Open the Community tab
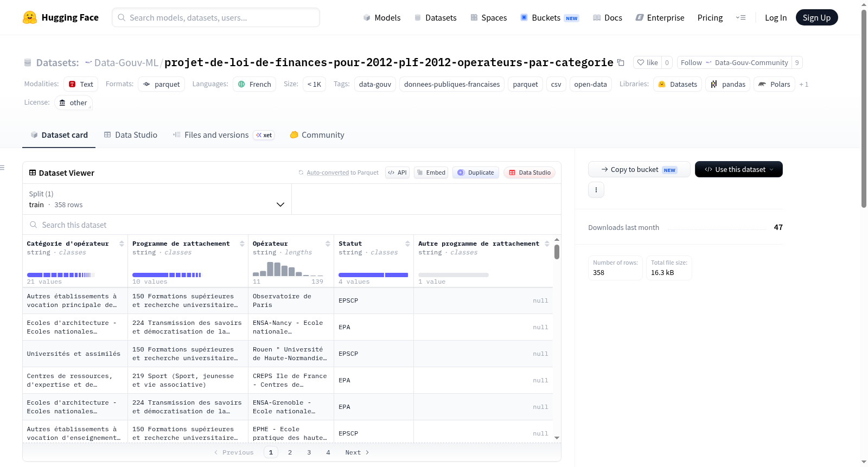The height and width of the screenshot is (467, 868). (x=317, y=135)
